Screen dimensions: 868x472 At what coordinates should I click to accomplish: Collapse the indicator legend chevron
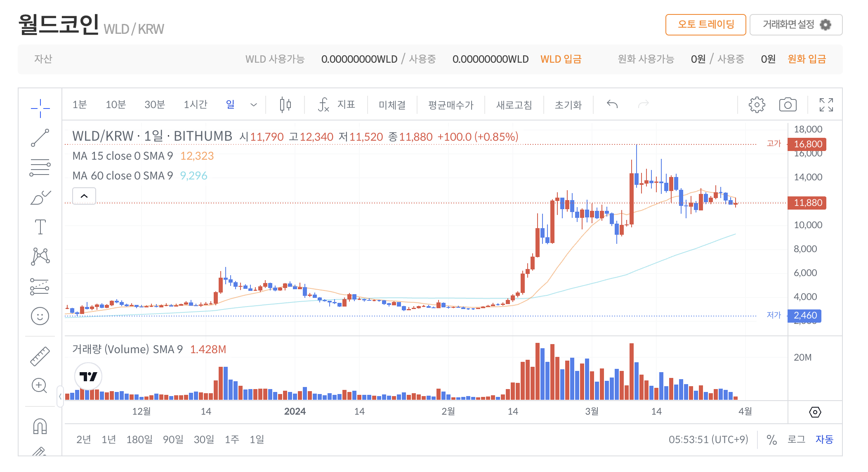point(84,196)
